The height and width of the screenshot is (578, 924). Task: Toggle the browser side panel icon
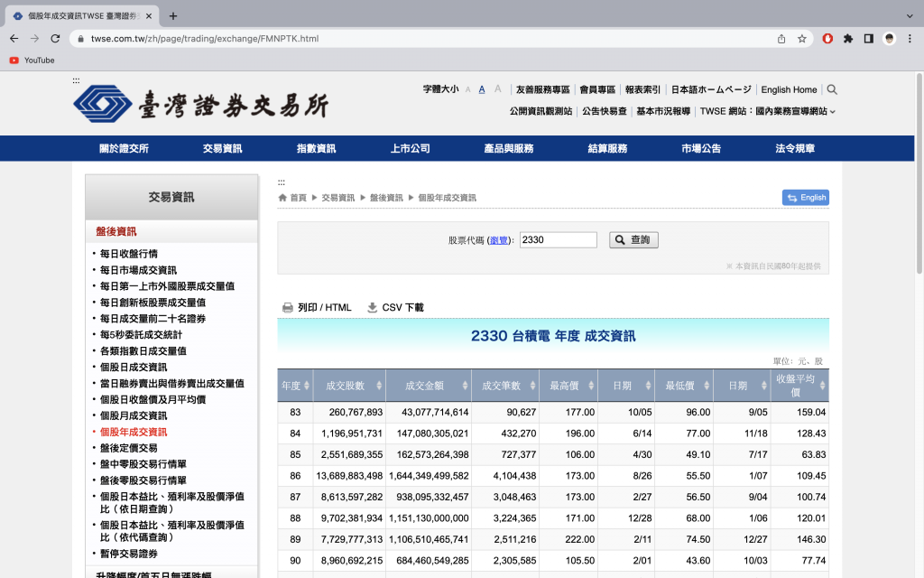point(869,39)
